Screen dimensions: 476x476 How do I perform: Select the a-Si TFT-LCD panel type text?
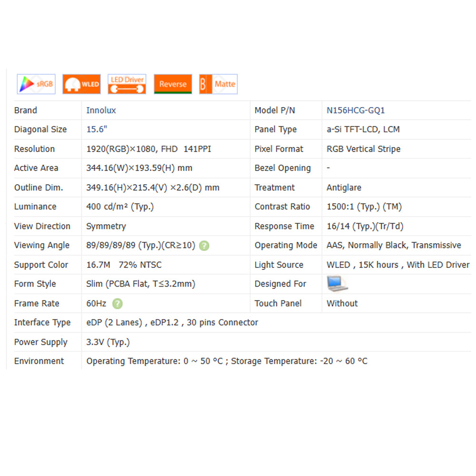(x=363, y=129)
